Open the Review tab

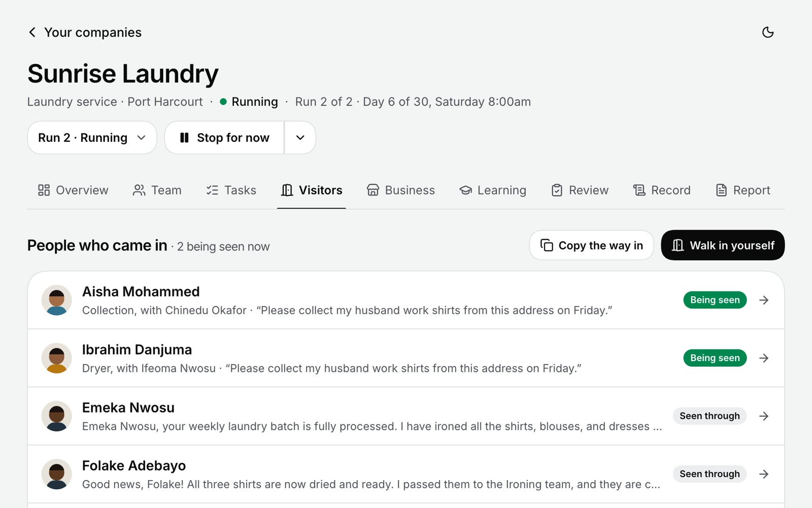[580, 190]
